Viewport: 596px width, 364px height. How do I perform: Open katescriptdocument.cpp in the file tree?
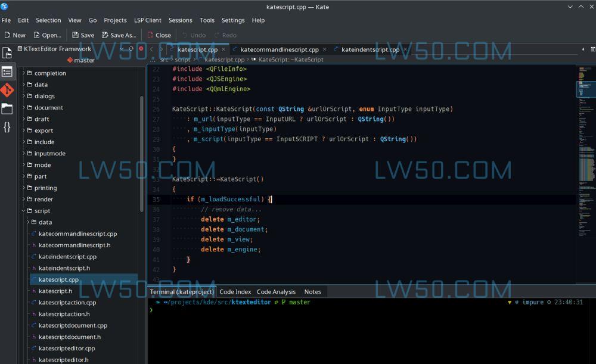(73, 326)
